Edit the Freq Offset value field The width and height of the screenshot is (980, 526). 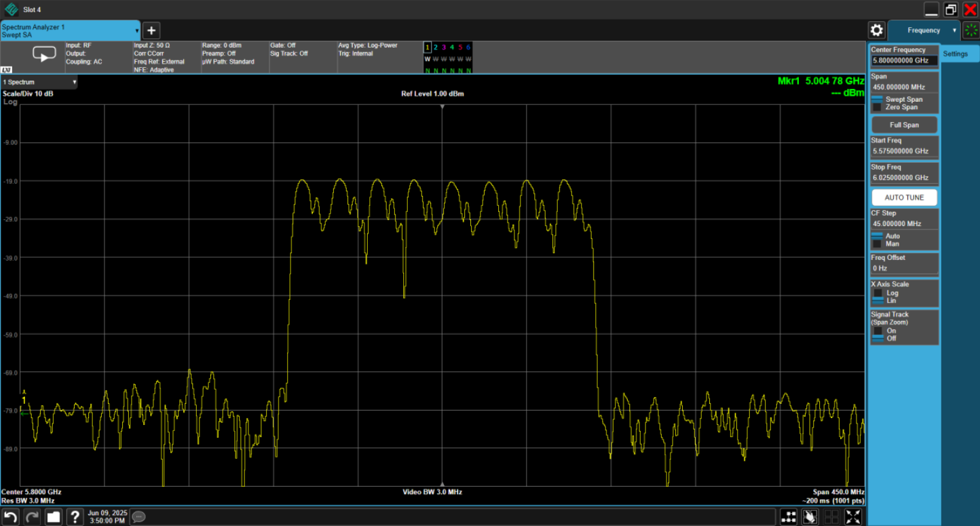tap(905, 268)
